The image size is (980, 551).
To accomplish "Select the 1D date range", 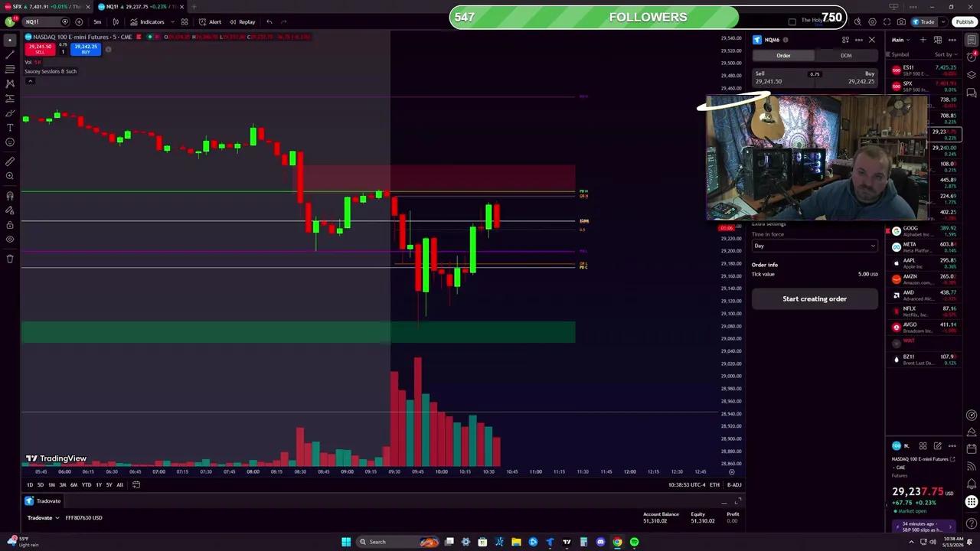I will pyautogui.click(x=30, y=484).
